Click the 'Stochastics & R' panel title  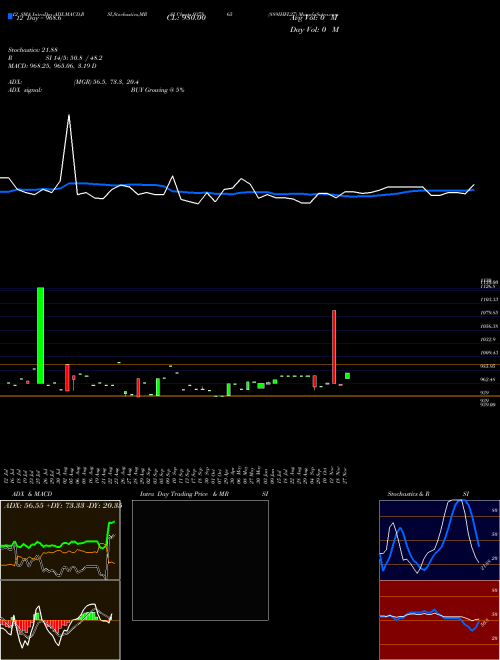coord(409,494)
